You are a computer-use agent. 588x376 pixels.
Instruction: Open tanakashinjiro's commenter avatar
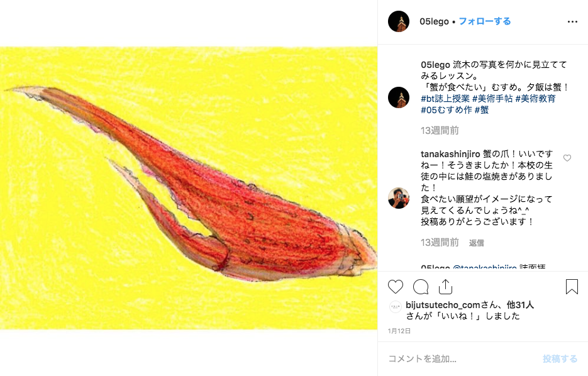pyautogui.click(x=399, y=198)
